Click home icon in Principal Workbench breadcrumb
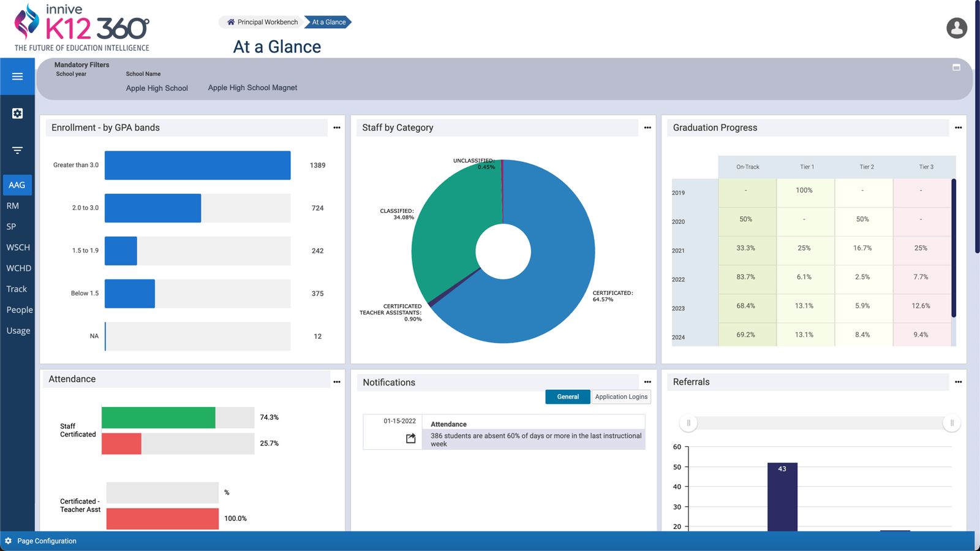980x551 pixels. [x=231, y=22]
